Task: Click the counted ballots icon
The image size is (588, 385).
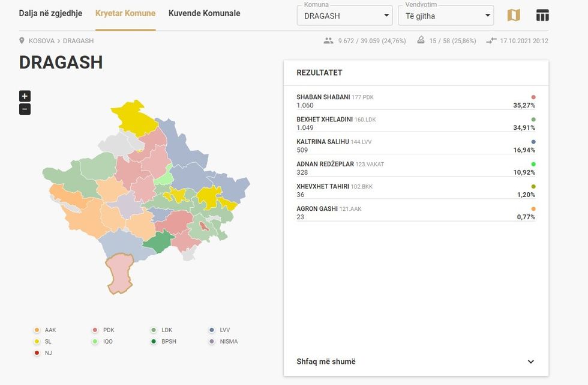Action: pos(421,41)
